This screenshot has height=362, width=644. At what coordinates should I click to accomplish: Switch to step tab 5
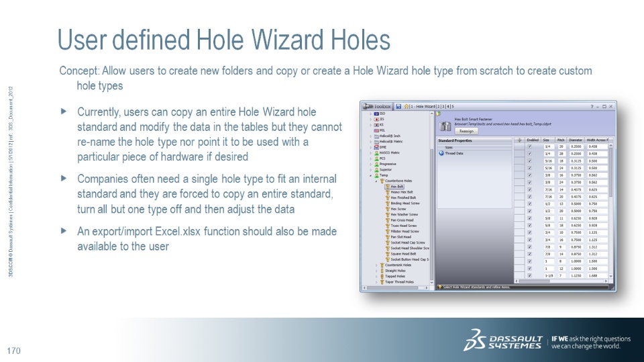tap(453, 107)
